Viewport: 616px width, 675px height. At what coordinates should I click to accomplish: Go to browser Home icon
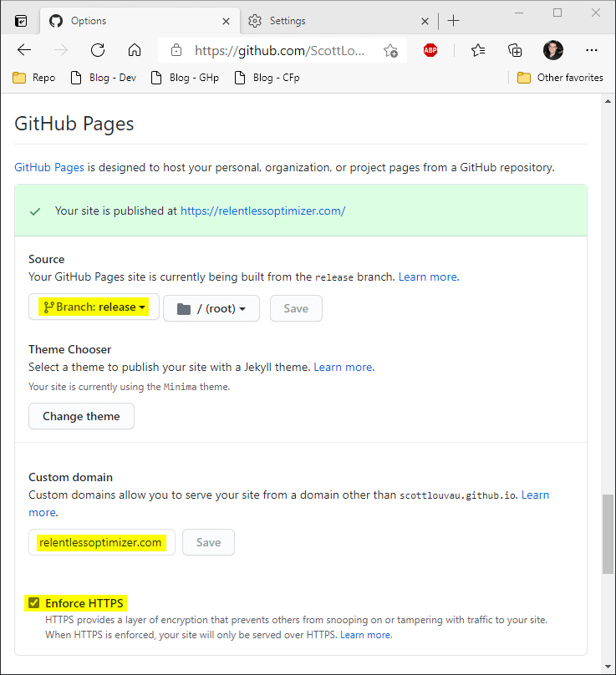coord(135,50)
